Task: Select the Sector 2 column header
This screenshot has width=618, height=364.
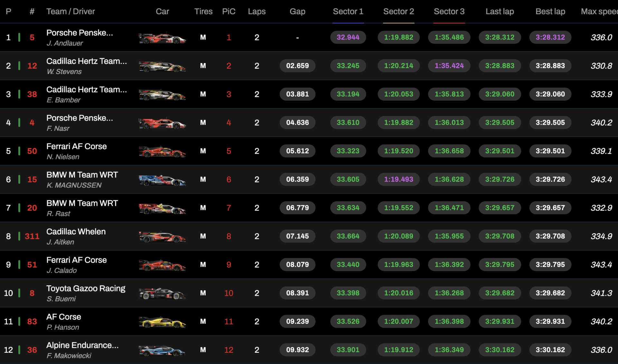Action: (x=398, y=12)
